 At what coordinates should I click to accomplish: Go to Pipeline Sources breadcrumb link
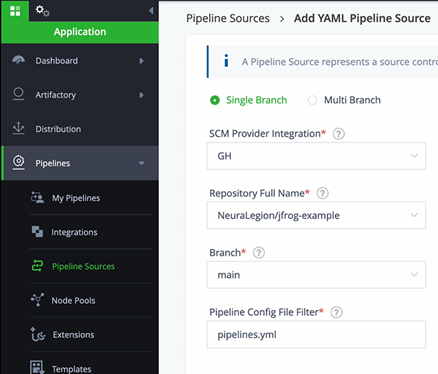[x=228, y=18]
